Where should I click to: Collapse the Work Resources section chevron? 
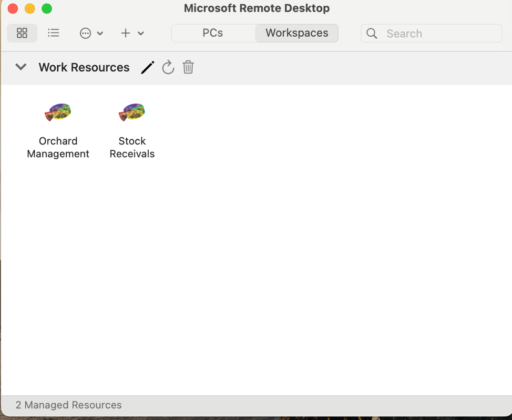(21, 67)
